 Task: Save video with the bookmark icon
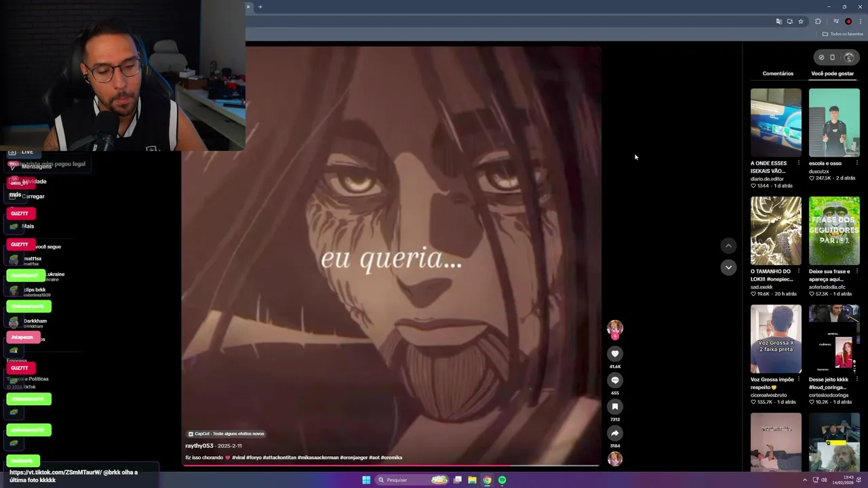coord(615,407)
